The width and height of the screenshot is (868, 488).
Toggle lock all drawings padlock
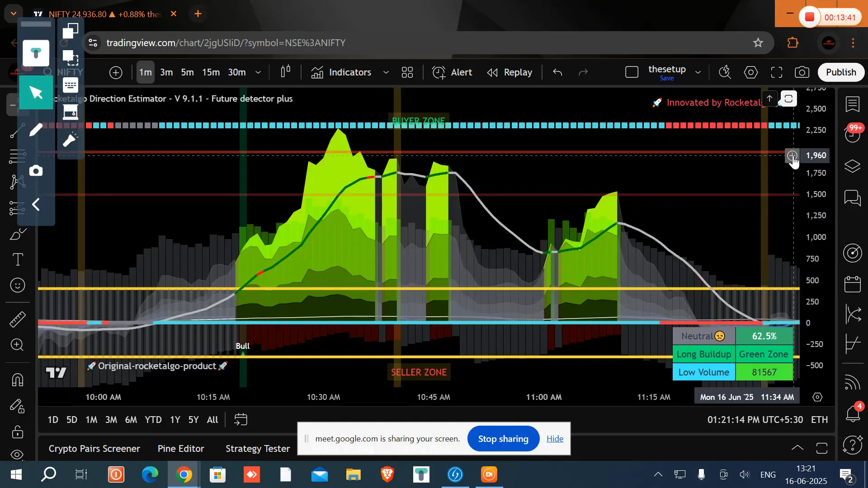pos(18,432)
